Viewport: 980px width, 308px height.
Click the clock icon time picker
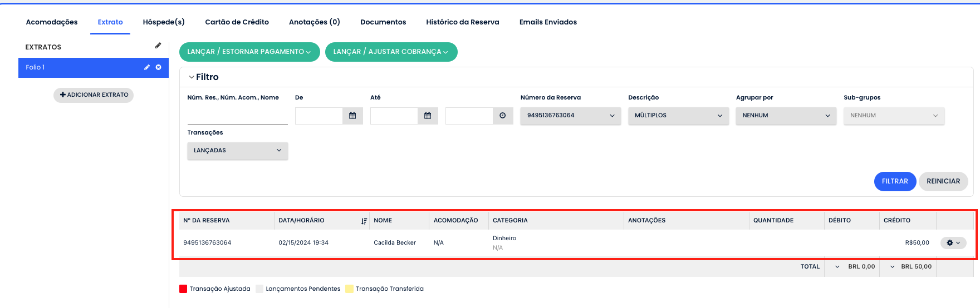tap(502, 116)
